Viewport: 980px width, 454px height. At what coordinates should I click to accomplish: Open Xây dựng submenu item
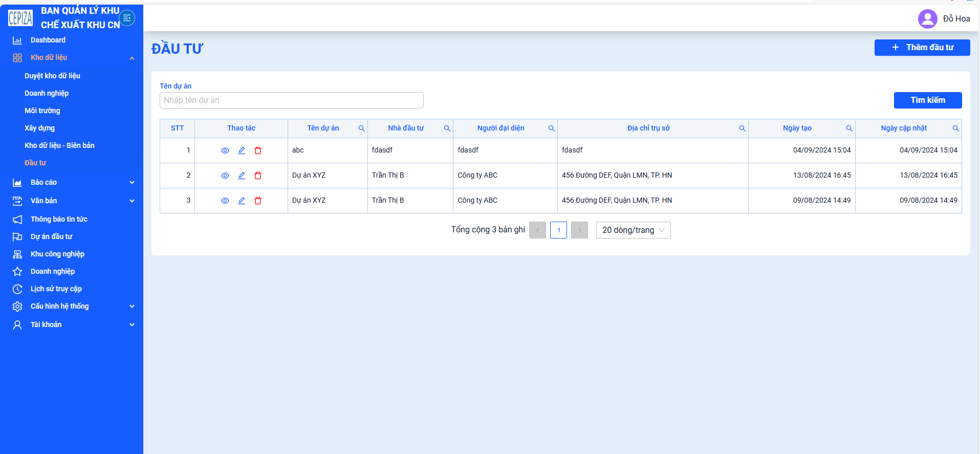pos(39,128)
